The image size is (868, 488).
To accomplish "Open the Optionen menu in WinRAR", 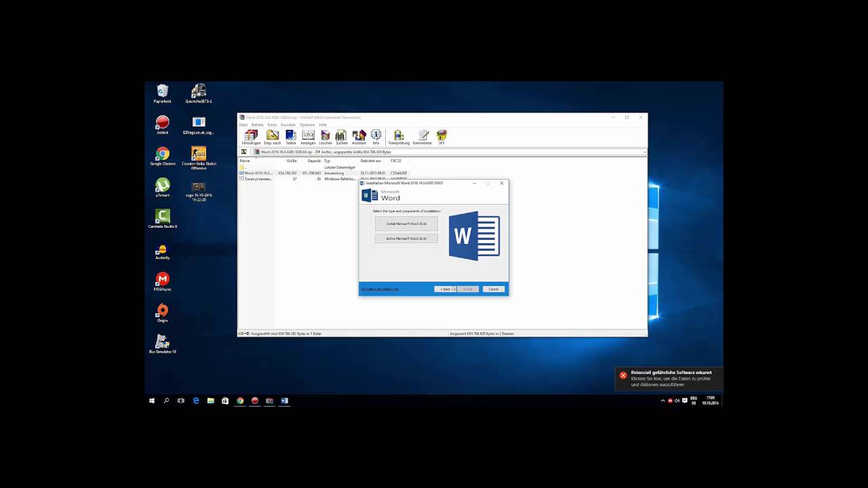I will click(308, 125).
